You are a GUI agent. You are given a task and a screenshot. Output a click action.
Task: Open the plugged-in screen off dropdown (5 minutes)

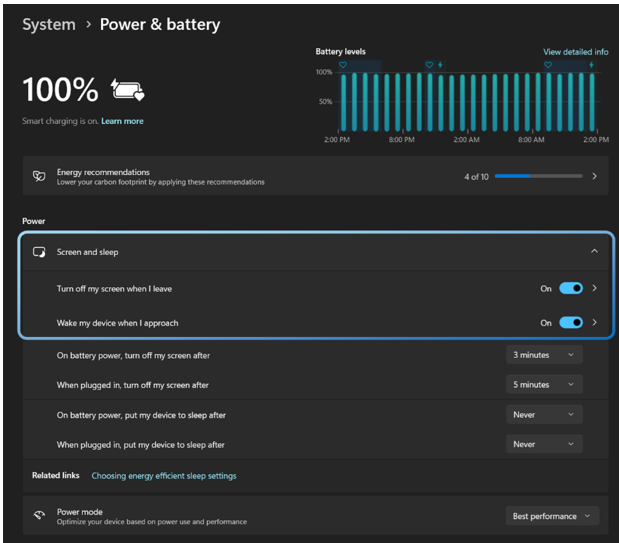544,385
